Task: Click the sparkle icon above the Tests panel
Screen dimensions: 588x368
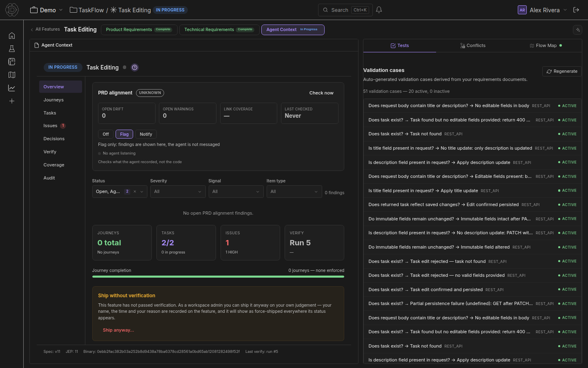Action: pyautogui.click(x=577, y=29)
